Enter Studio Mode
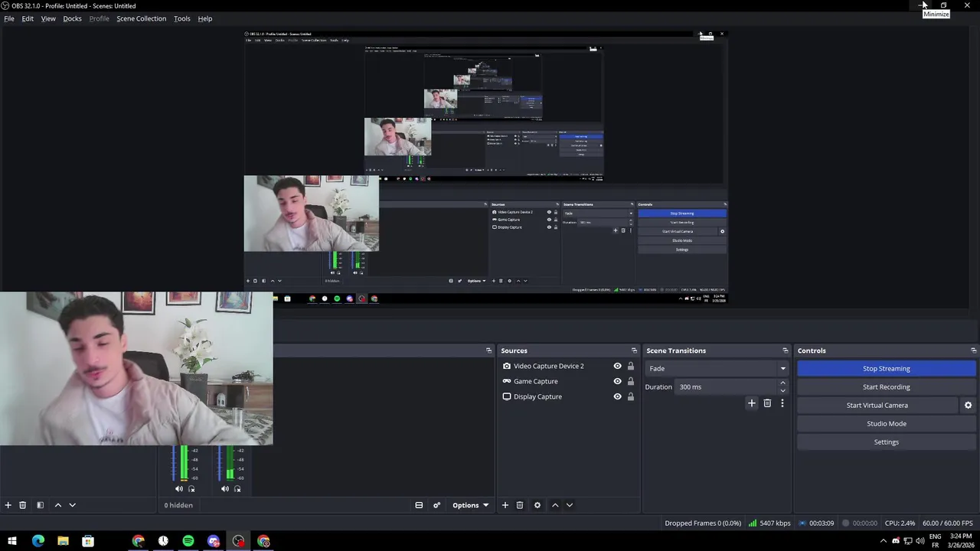 [887, 424]
